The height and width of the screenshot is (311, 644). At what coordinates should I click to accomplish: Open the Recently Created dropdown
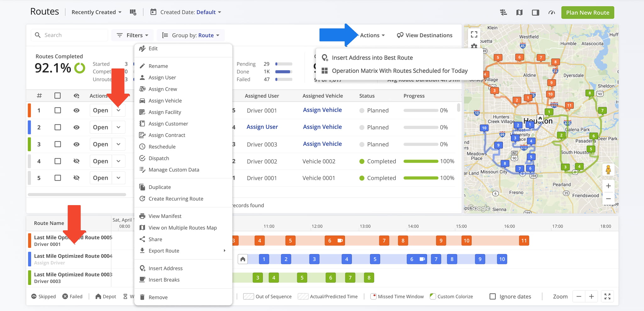[96, 12]
